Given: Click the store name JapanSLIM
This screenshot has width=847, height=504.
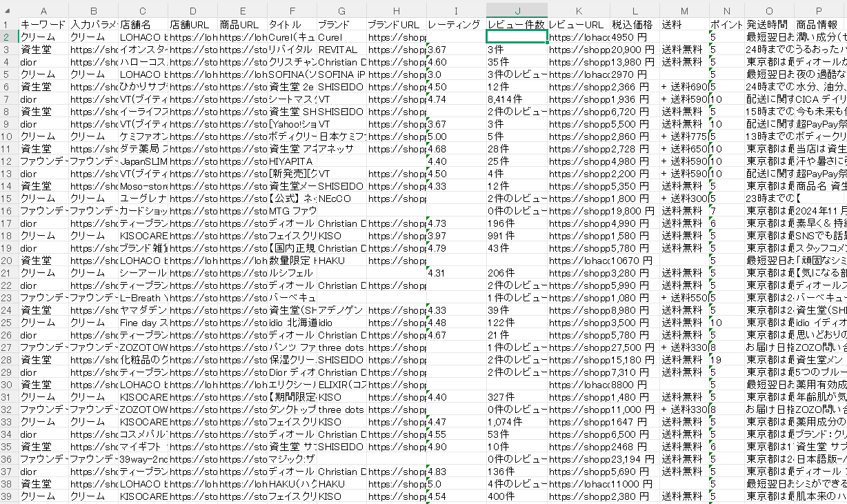Looking at the screenshot, I should [143, 161].
